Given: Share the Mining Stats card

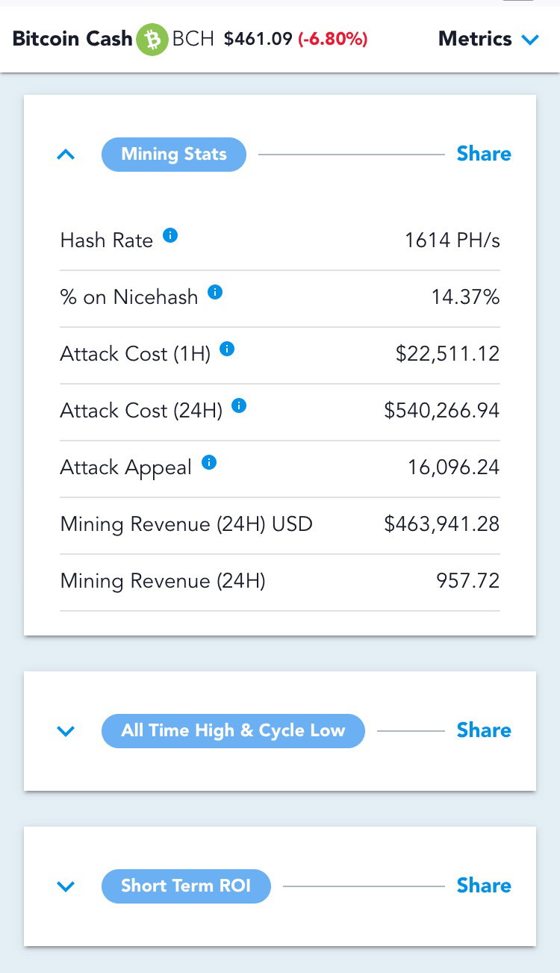Looking at the screenshot, I should [x=484, y=154].
